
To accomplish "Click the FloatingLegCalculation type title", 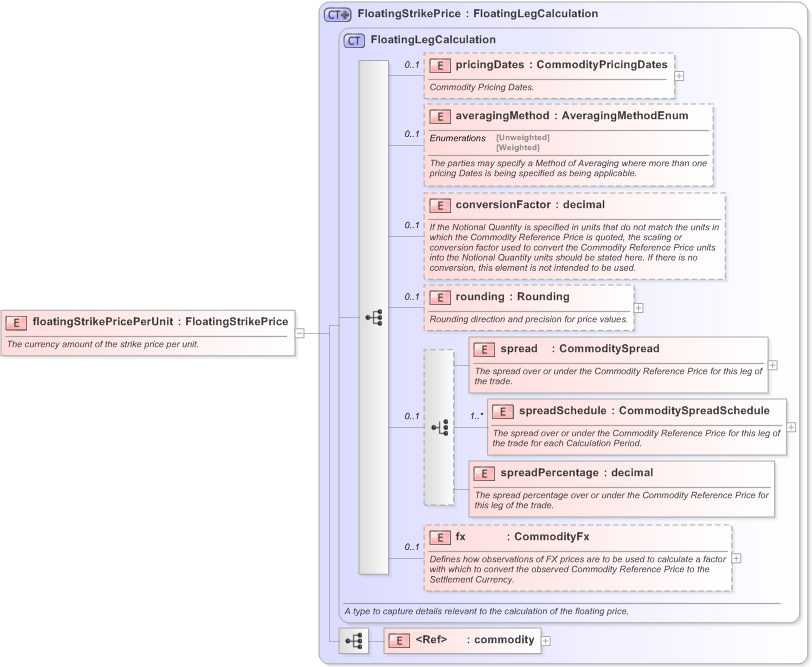I will tap(433, 40).
